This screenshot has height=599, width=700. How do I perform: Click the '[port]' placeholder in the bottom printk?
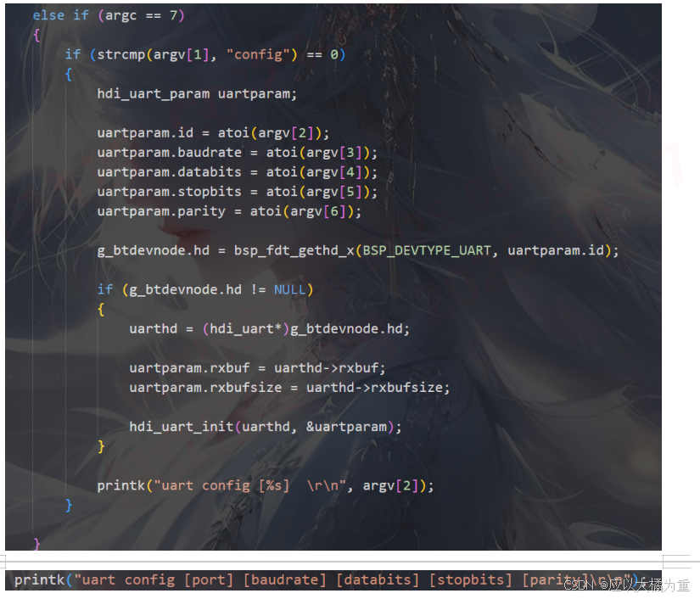pos(209,579)
